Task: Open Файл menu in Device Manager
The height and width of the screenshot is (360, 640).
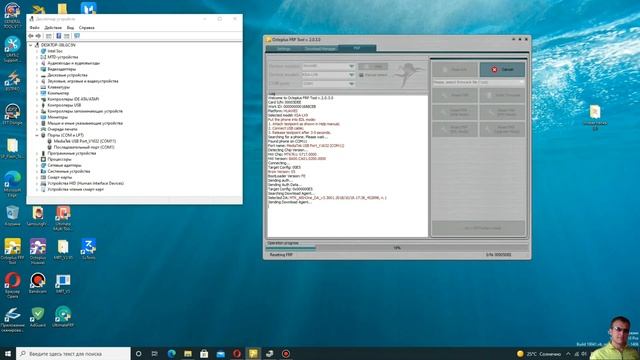Action: (34, 28)
